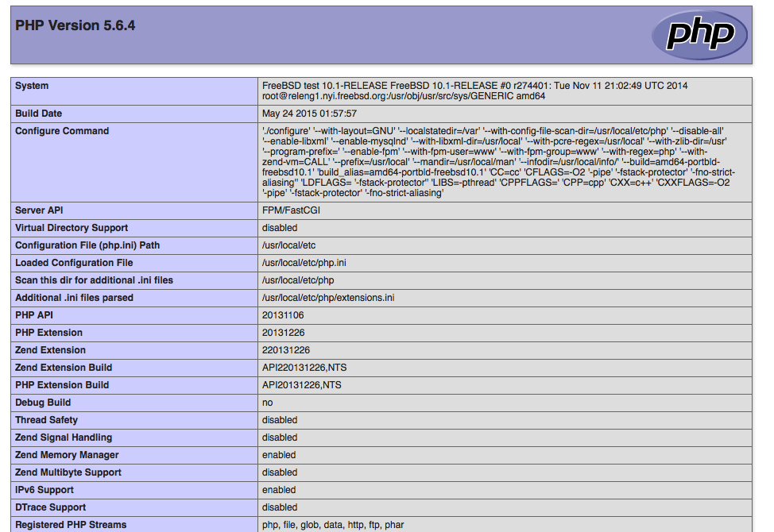This screenshot has width=774, height=532.
Task: Select the '/usr/local/etc/php' scan dir value
Action: 298,280
